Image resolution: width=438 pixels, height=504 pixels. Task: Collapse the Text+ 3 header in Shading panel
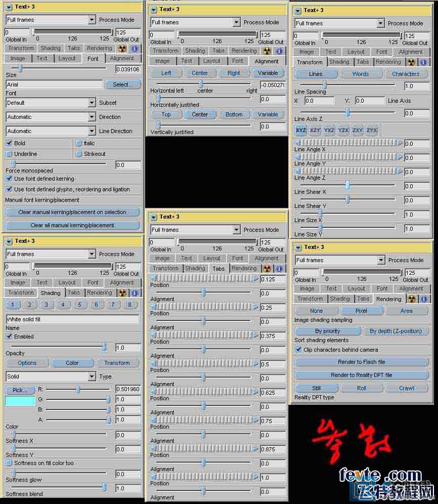(9, 241)
